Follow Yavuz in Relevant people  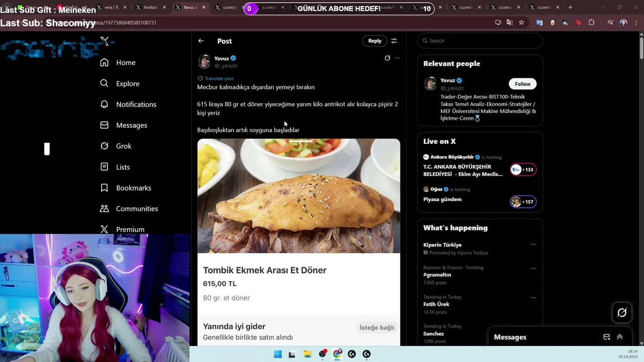(x=523, y=84)
